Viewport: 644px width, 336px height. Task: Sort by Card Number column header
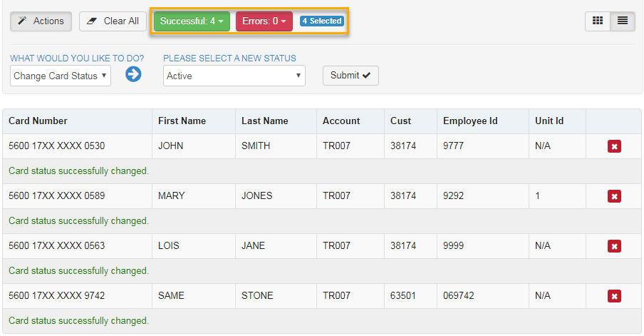[38, 121]
